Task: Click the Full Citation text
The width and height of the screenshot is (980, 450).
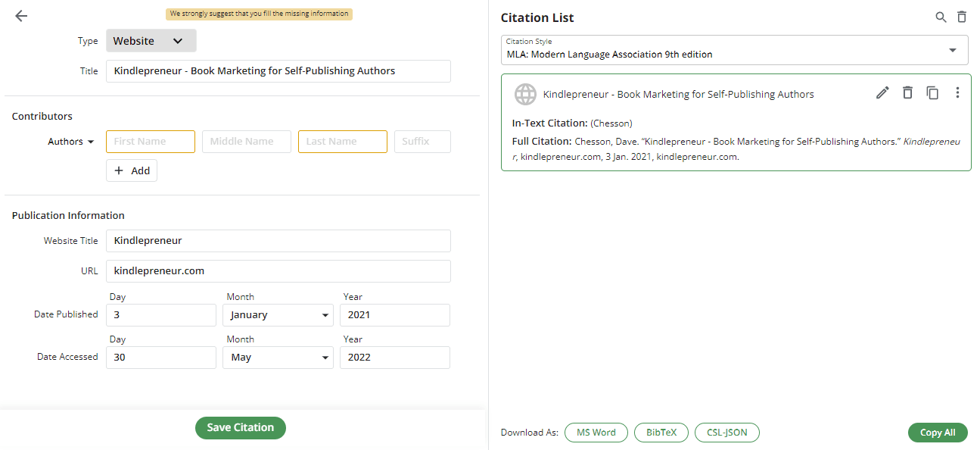Action: point(736,149)
